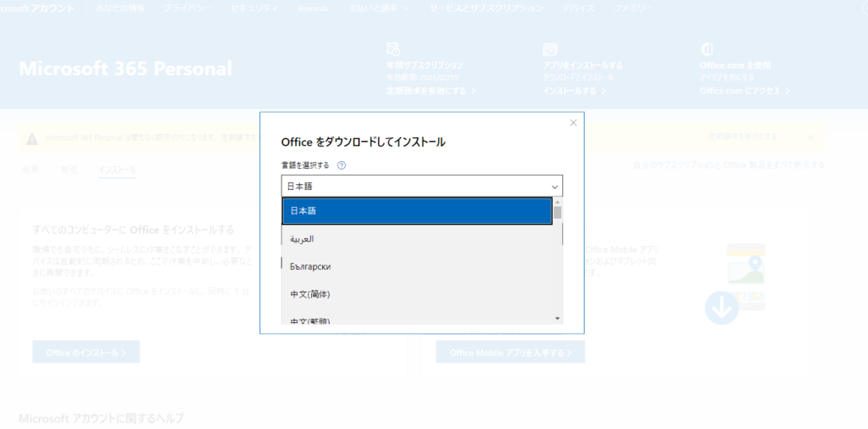The width and height of the screenshot is (868, 429).
Task: Select 日本語 in the language list
Action: [417, 211]
